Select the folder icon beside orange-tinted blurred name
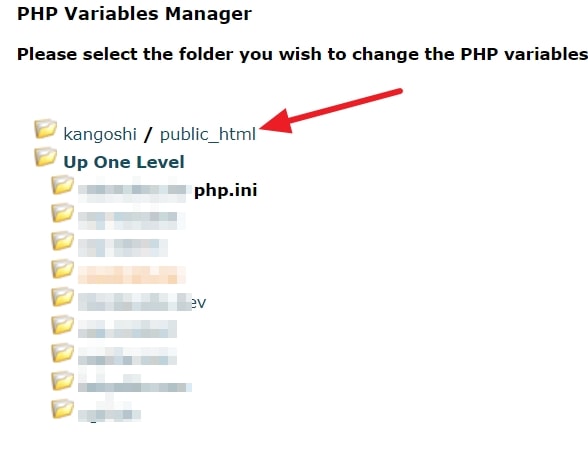Image resolution: width=588 pixels, height=460 pixels. coord(62,269)
